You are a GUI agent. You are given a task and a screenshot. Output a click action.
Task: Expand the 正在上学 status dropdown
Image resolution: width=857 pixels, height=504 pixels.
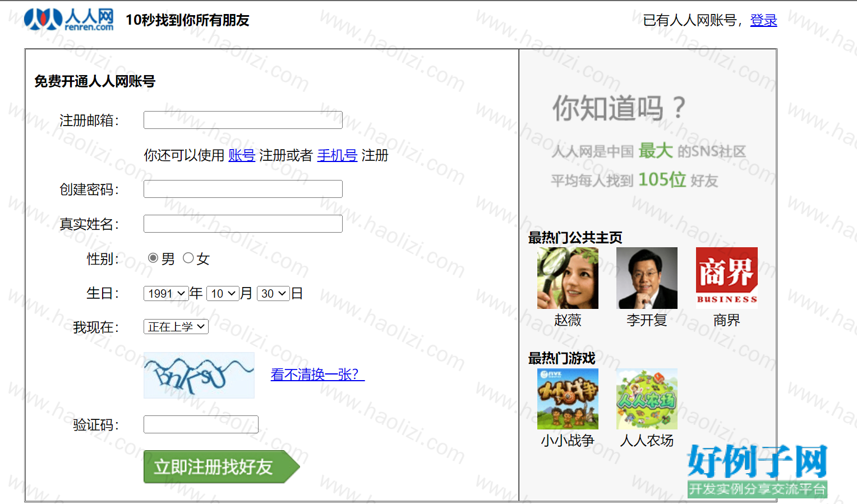pyautogui.click(x=176, y=327)
